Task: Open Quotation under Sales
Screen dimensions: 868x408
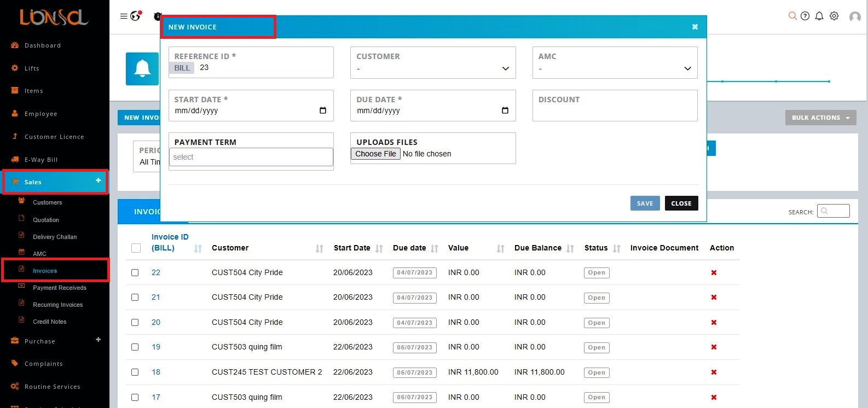Action: point(45,220)
